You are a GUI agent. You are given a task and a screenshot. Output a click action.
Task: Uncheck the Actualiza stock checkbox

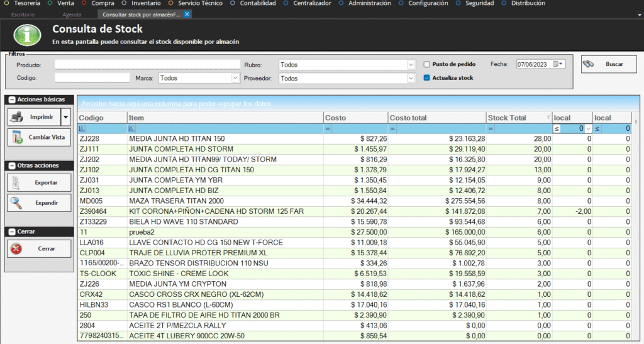pyautogui.click(x=427, y=78)
